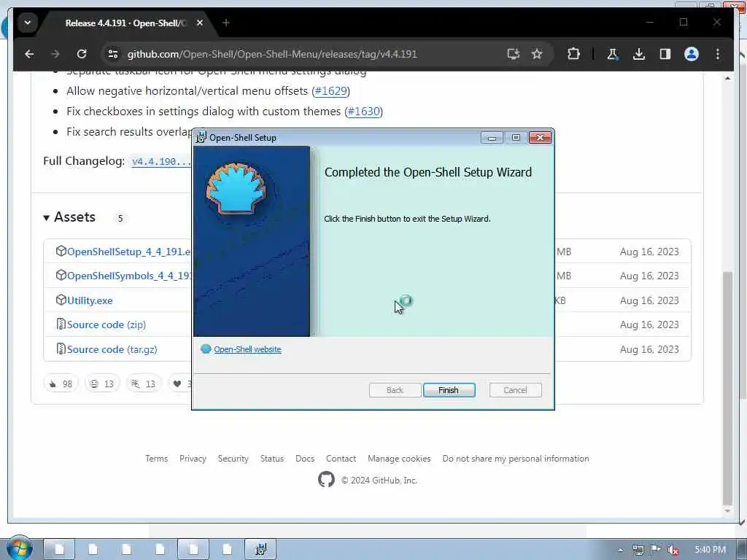
Task: Download OpenShellSymbols_4_4_191 asset
Action: tap(129, 276)
